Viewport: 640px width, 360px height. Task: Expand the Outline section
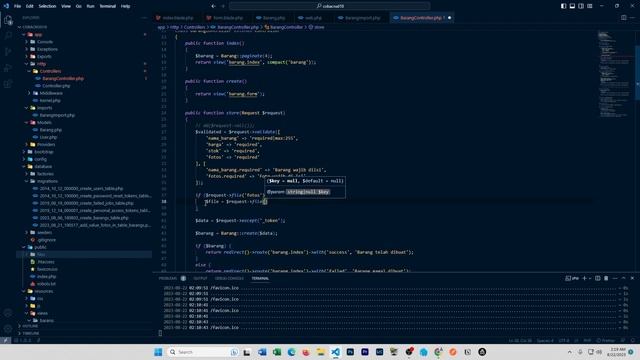coord(84,326)
